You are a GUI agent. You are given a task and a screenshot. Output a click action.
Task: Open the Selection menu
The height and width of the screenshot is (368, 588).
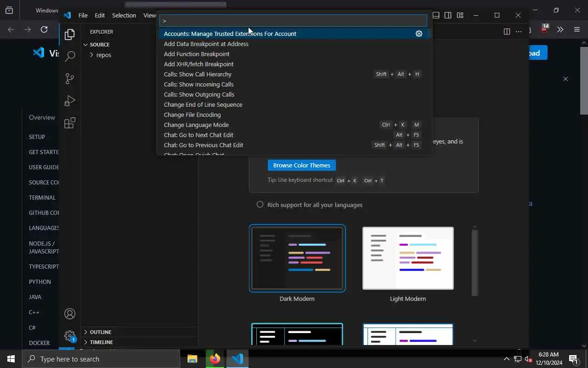(x=124, y=15)
